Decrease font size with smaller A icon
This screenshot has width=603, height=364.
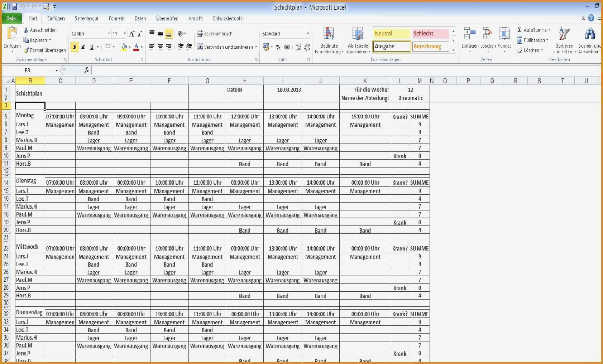(140, 34)
